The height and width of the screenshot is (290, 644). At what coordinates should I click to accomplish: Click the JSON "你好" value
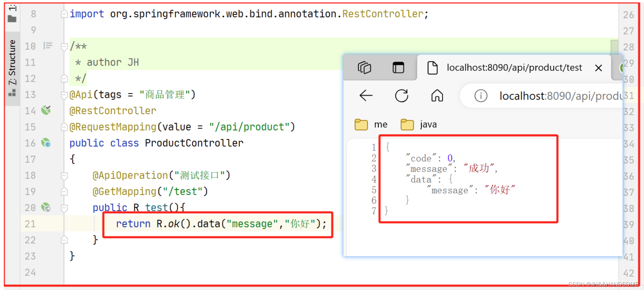coord(500,190)
